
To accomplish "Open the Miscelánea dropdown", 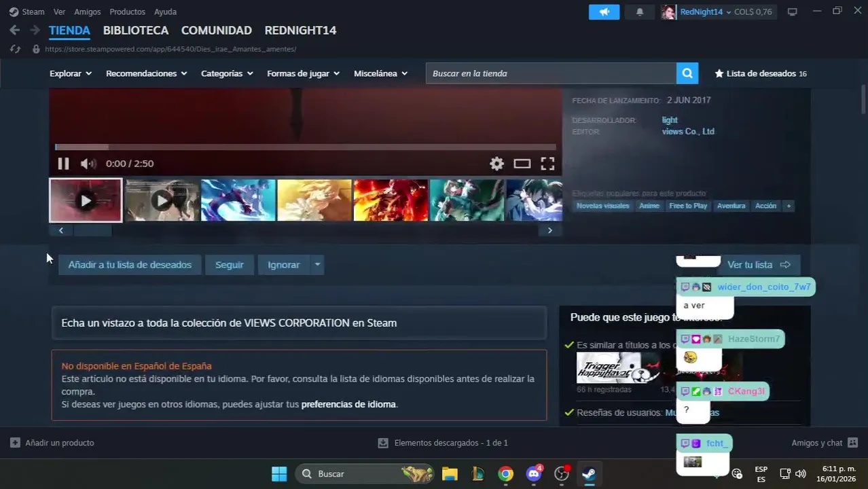I will click(x=380, y=73).
